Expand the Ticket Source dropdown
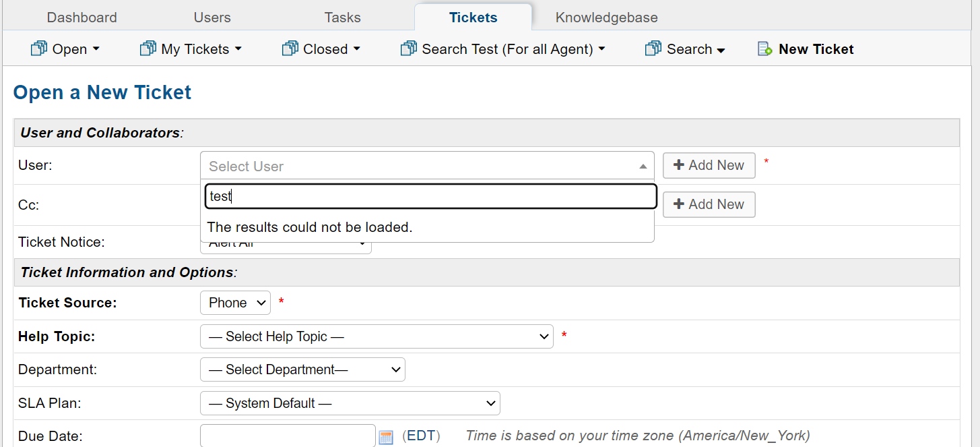The width and height of the screenshot is (980, 447). point(235,303)
